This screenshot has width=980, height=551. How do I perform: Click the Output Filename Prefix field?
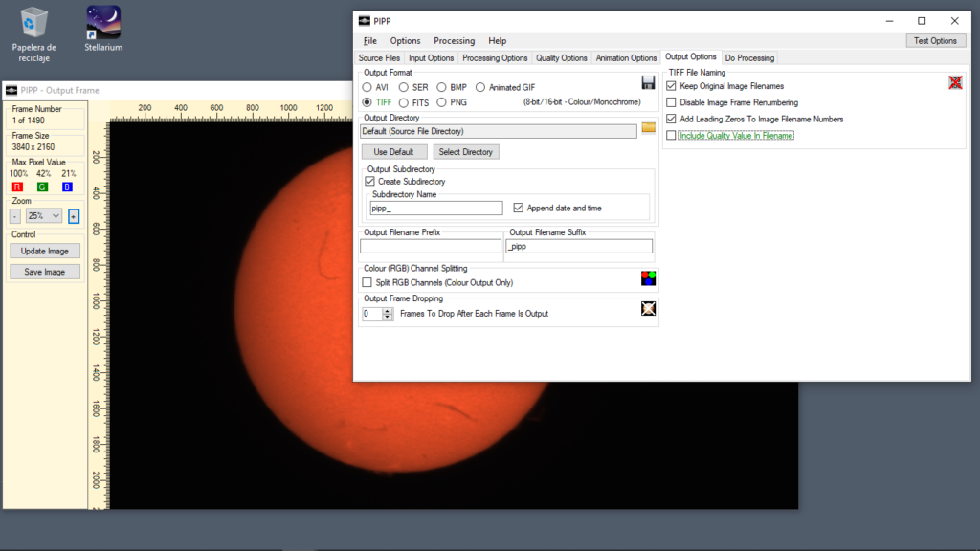(x=430, y=246)
